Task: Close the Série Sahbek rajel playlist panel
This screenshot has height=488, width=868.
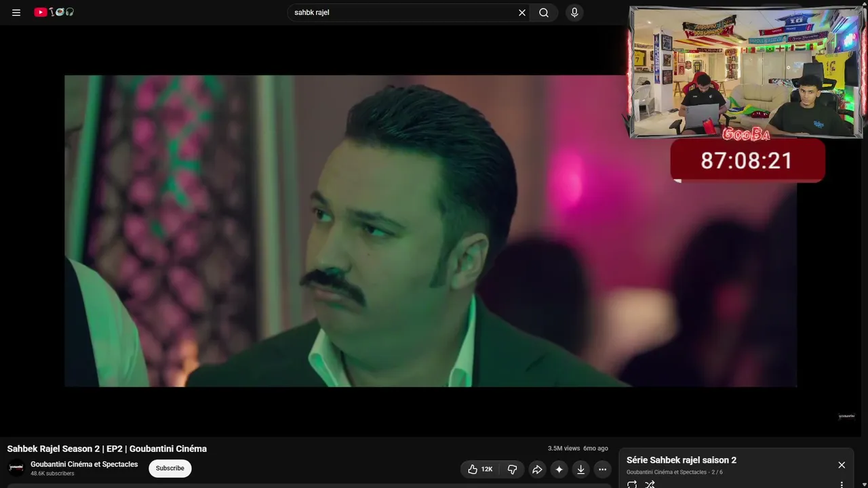Action: pyautogui.click(x=842, y=465)
